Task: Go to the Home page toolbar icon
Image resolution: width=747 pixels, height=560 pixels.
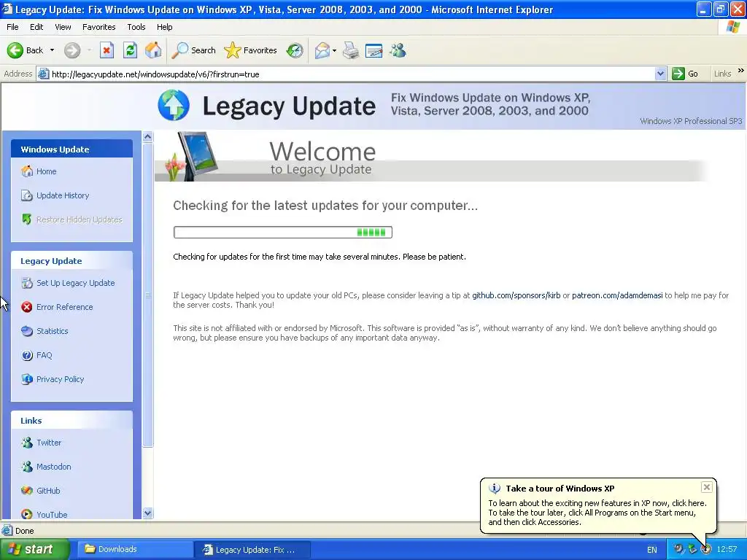Action: (x=153, y=50)
